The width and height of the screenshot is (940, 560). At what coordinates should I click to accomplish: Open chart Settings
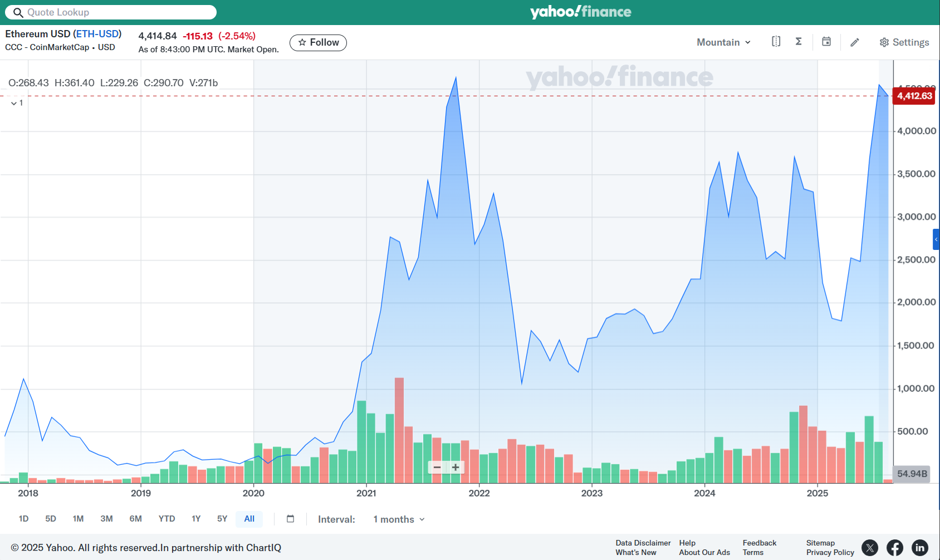[x=904, y=42]
